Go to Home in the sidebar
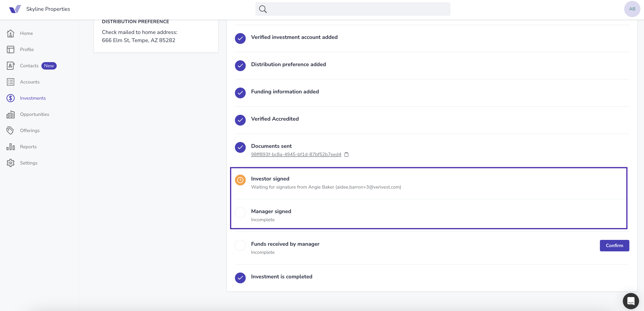 tap(26, 33)
